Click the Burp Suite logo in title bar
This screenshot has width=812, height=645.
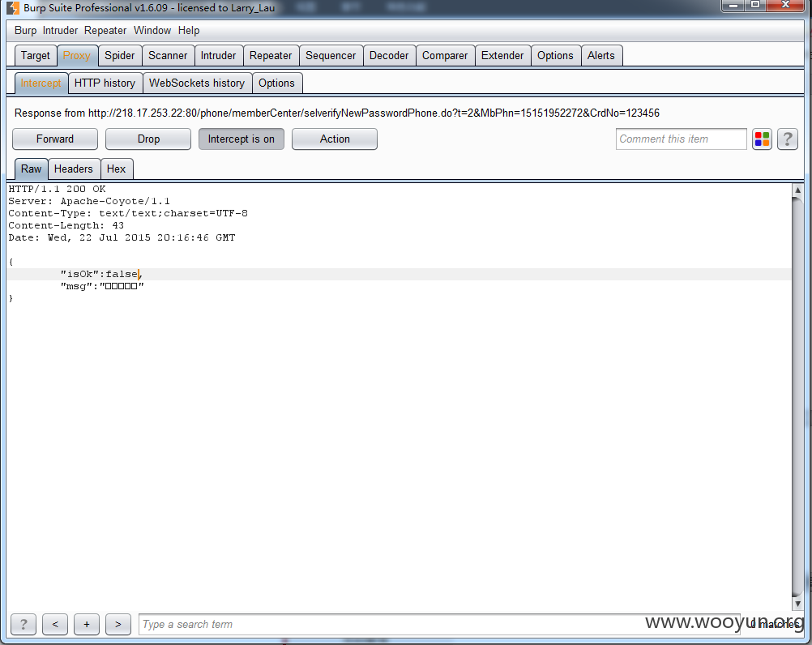(x=13, y=8)
